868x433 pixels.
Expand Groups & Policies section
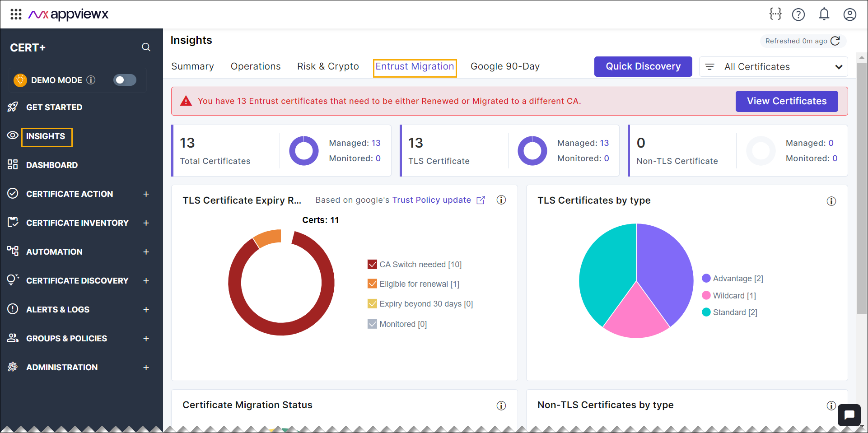146,339
